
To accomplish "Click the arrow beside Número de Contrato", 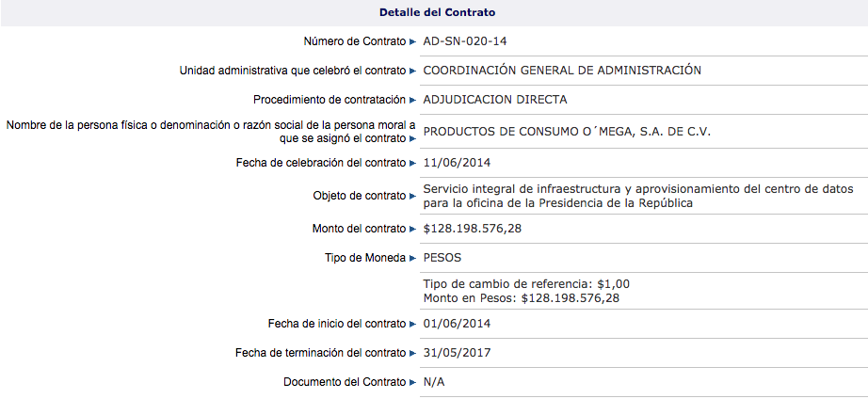I will [412, 41].
